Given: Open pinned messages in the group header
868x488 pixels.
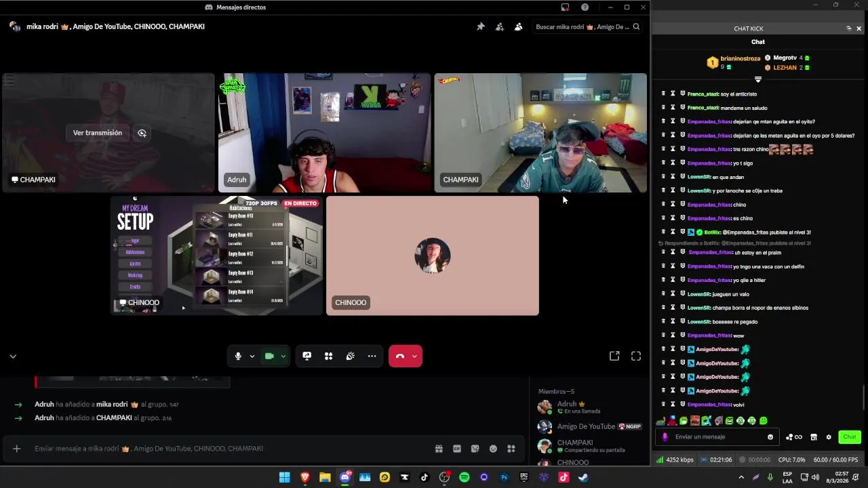Looking at the screenshot, I should pos(481,26).
